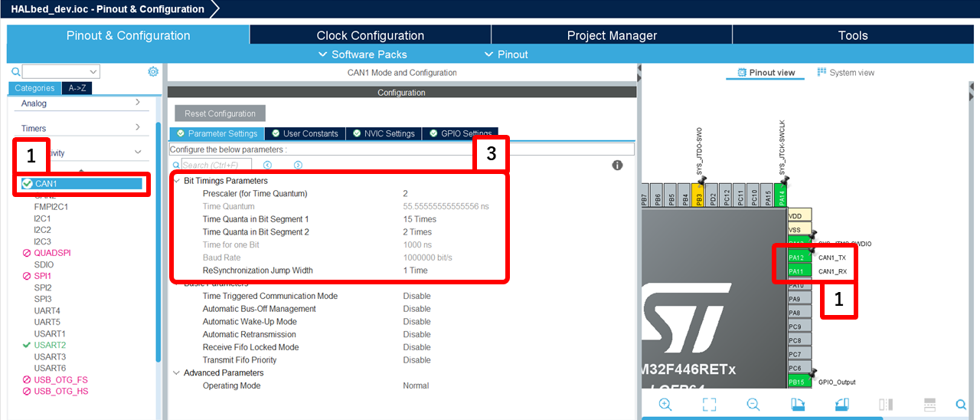Click ReSynchronization Jump Width value 1 Time

[415, 270]
